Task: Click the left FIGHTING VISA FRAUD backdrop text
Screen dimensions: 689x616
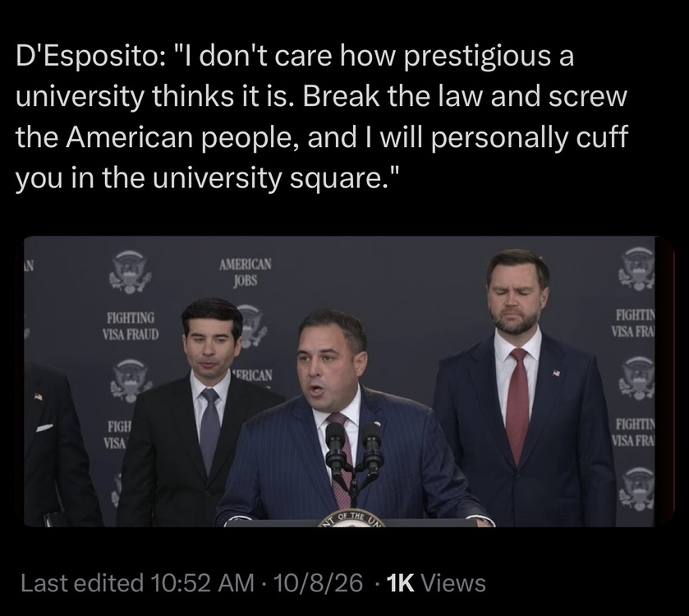Action: point(131,325)
